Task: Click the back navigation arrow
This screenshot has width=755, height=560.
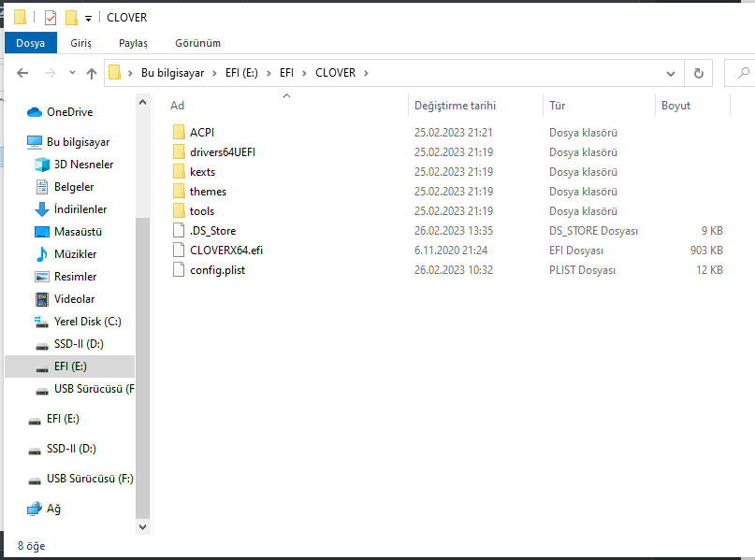Action: (x=22, y=73)
